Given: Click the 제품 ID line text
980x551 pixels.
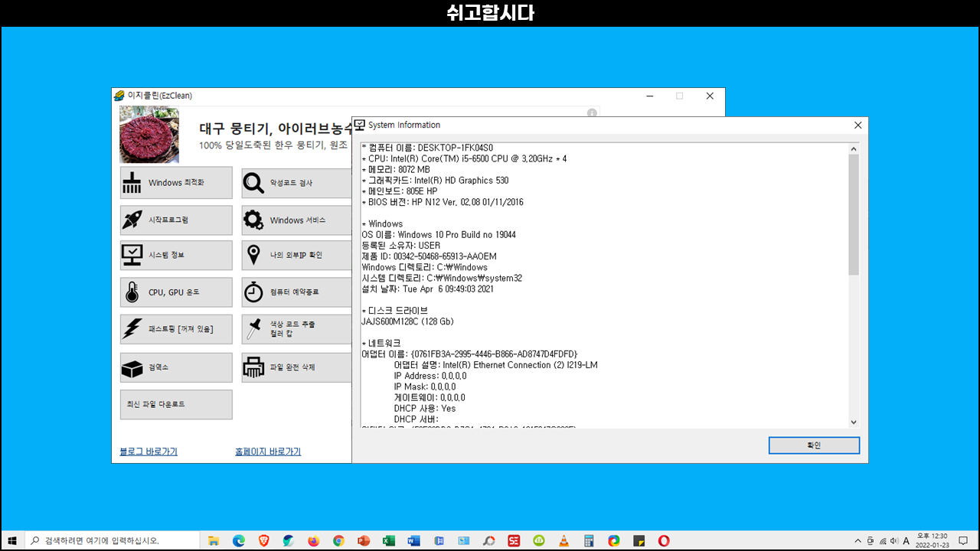Looking at the screenshot, I should coord(429,256).
